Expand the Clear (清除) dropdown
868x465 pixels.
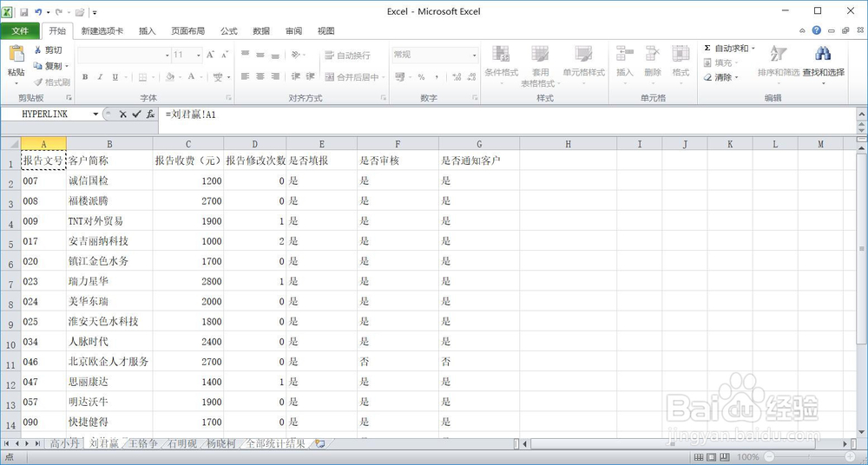[737, 77]
